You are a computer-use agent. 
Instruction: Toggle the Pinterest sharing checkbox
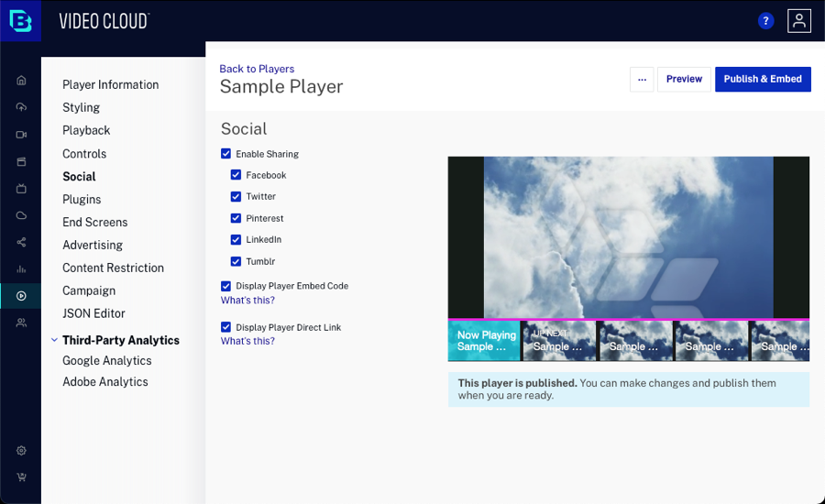(236, 218)
